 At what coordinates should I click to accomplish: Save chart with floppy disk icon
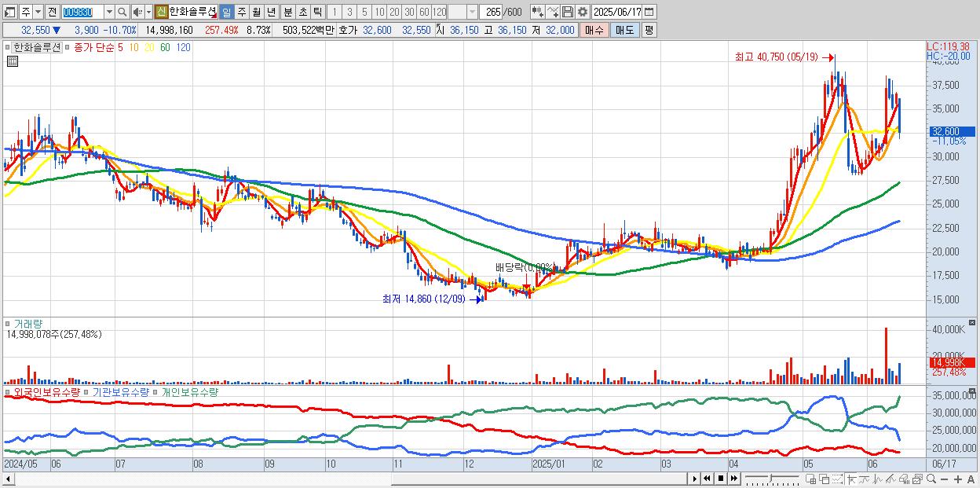pos(567,12)
